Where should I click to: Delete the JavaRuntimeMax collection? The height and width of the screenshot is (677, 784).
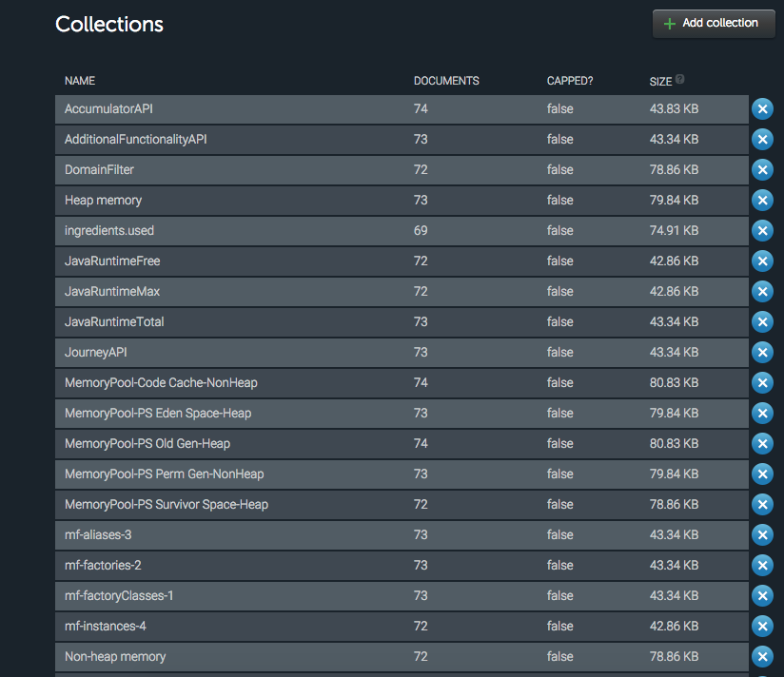coord(762,291)
